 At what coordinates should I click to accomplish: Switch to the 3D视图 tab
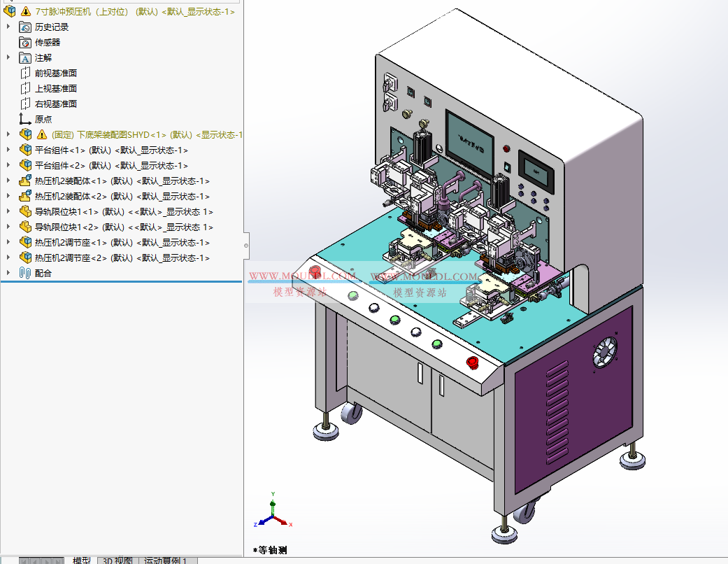click(x=117, y=561)
